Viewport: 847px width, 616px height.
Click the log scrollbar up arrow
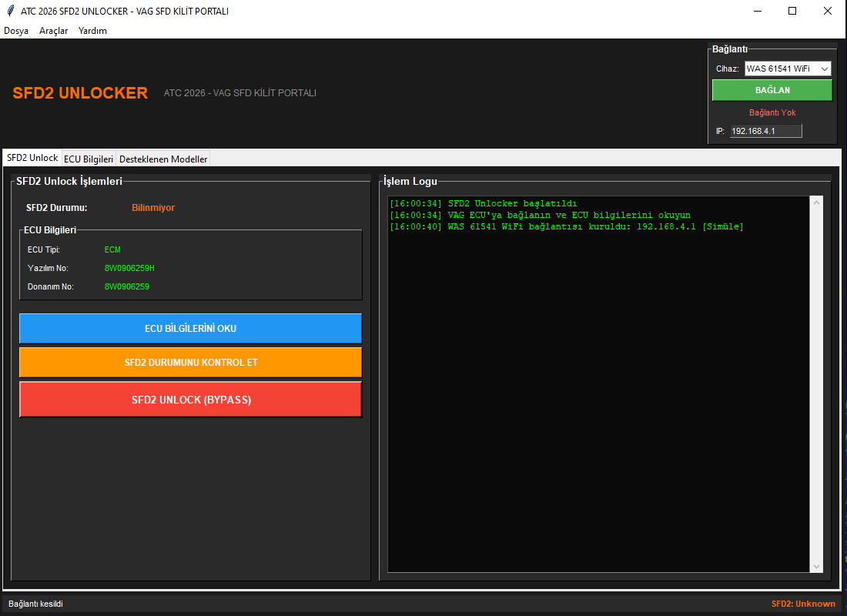click(x=817, y=203)
